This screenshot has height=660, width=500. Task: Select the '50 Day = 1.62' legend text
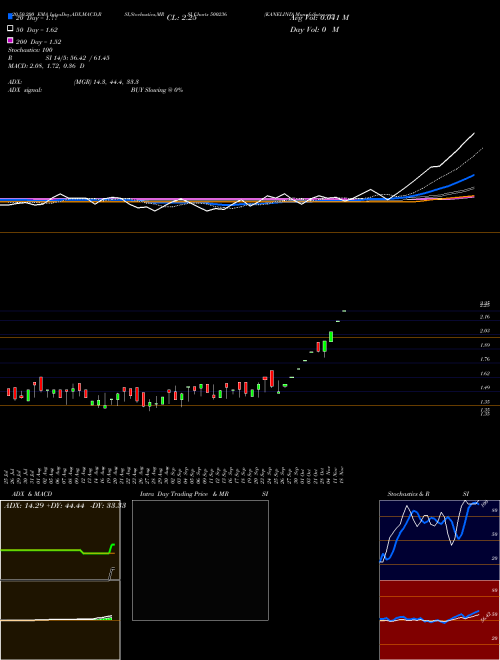pyautogui.click(x=37, y=30)
